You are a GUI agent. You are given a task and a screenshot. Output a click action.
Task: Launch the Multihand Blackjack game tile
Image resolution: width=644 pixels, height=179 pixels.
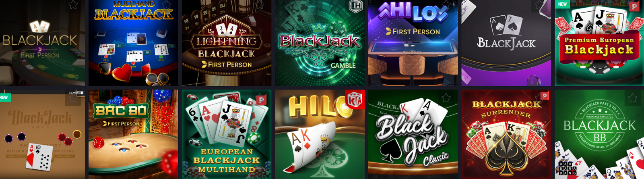(133, 43)
